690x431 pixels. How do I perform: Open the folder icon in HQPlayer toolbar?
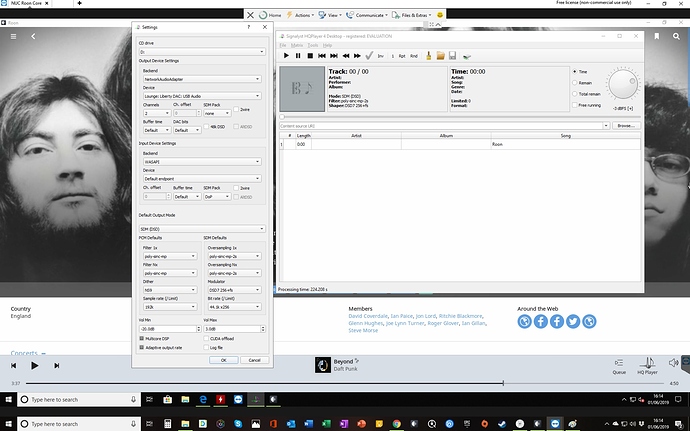[x=440, y=56]
